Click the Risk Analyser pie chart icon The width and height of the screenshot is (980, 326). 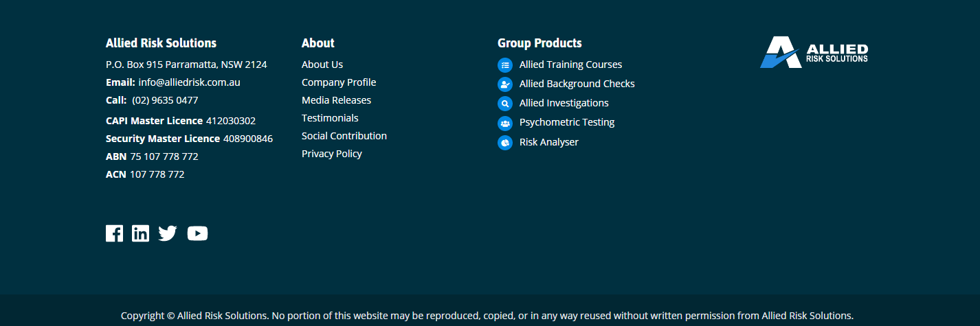(505, 143)
